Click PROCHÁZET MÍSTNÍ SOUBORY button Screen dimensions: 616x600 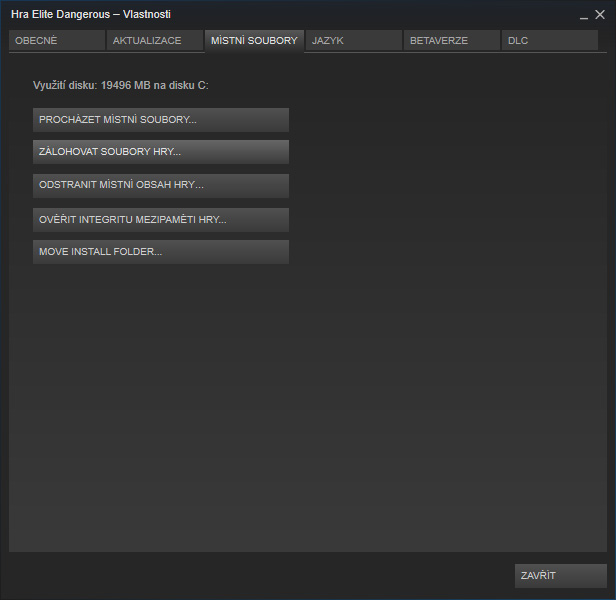pos(161,120)
